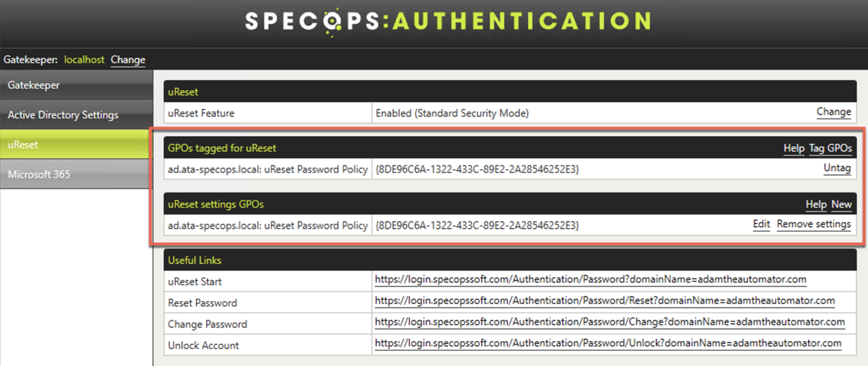The width and height of the screenshot is (868, 366).
Task: Remove settings from the uReset Password Policy GPO
Action: point(814,224)
